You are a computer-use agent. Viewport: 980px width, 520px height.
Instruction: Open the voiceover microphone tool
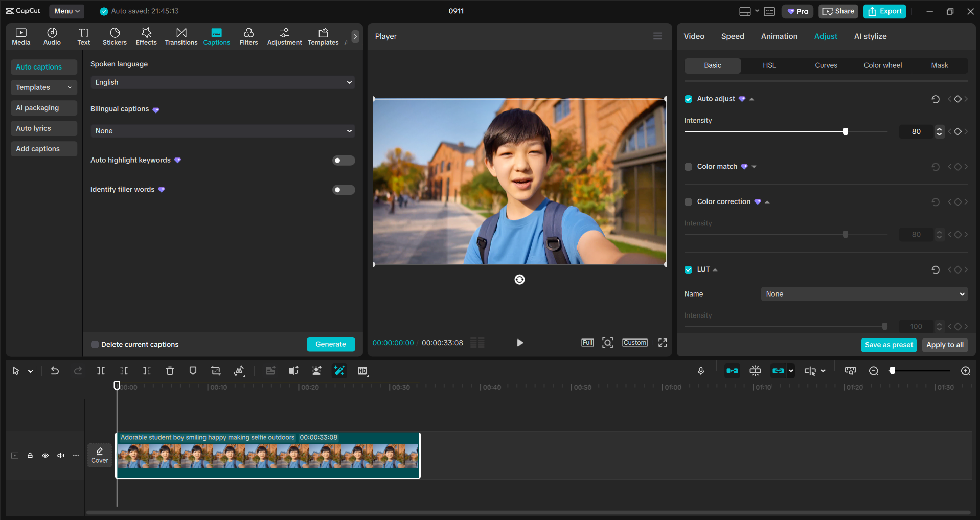click(x=701, y=370)
